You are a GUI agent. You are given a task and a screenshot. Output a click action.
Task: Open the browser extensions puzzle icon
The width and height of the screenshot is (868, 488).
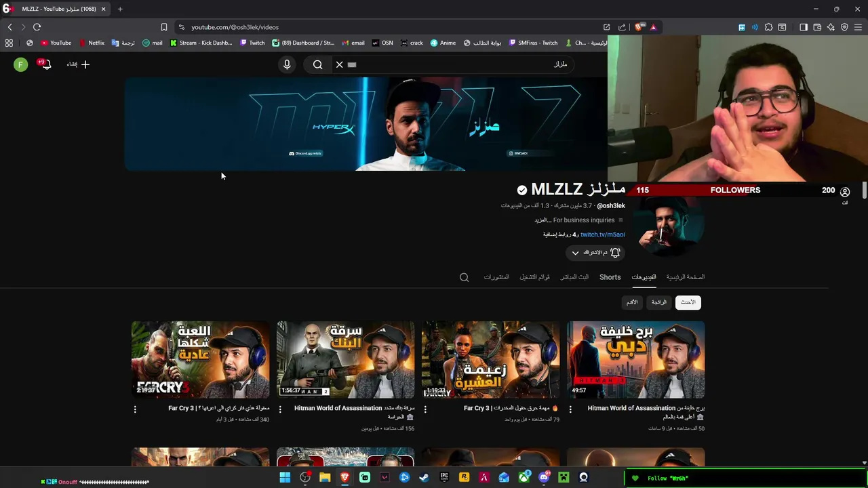[768, 27]
